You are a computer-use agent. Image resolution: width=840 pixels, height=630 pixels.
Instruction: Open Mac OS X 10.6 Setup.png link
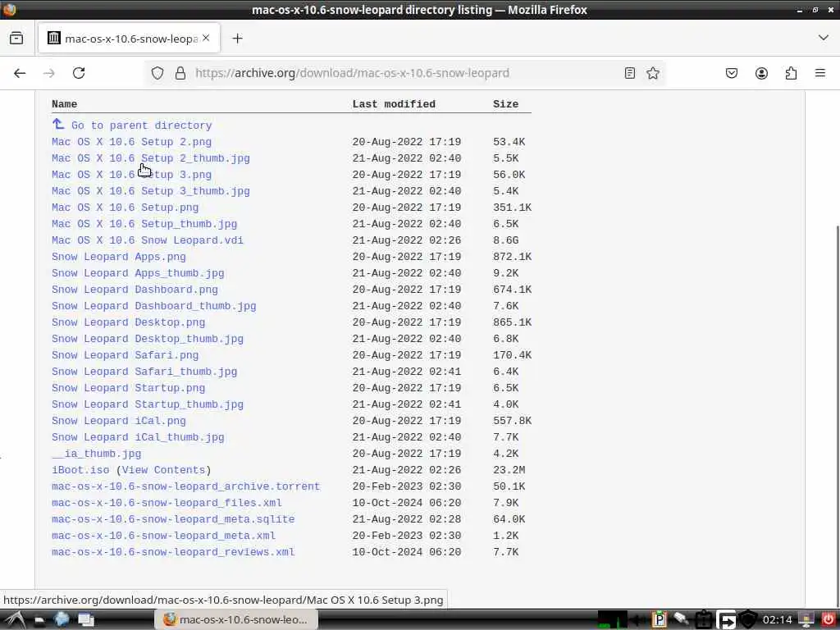coord(126,208)
